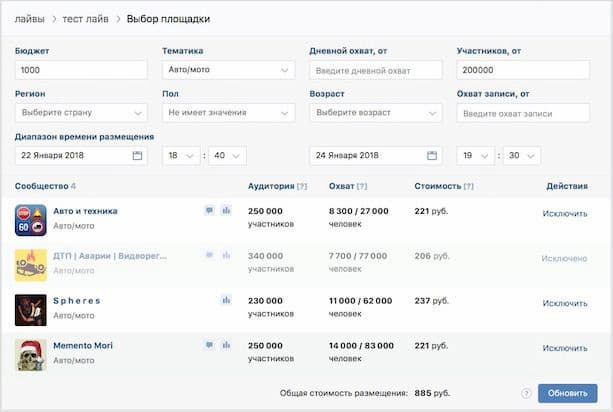Viewport: 613px width, 412px height.
Task: Open Spheres community name link
Action: tap(77, 301)
